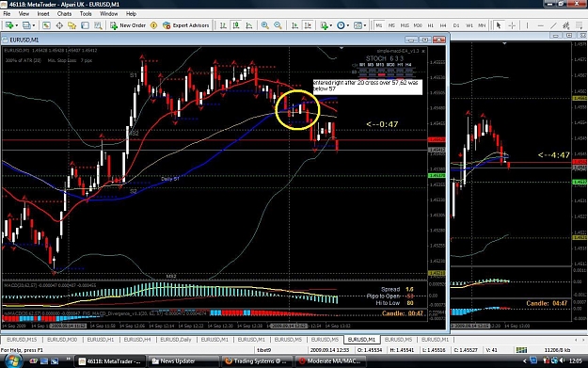This screenshot has width=588, height=368.
Task: Select the M15 timeframe button
Action: click(405, 25)
